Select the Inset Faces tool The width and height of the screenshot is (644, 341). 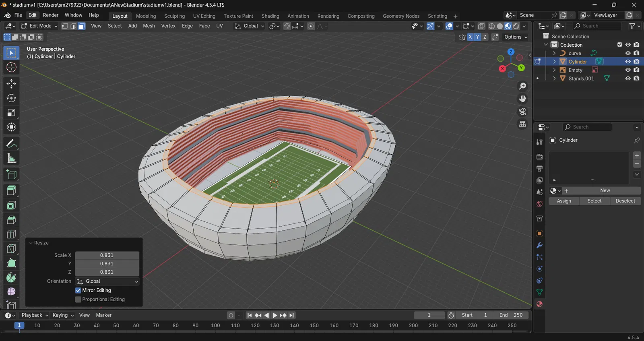coord(11,205)
